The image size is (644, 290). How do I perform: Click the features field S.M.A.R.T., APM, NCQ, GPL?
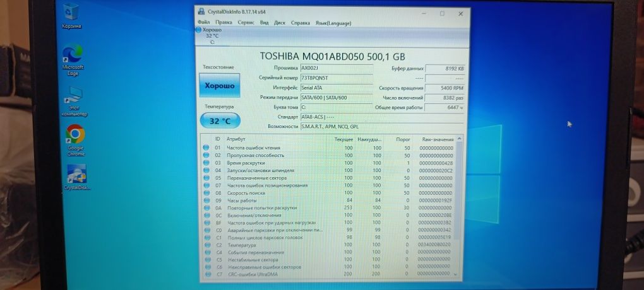(382, 127)
